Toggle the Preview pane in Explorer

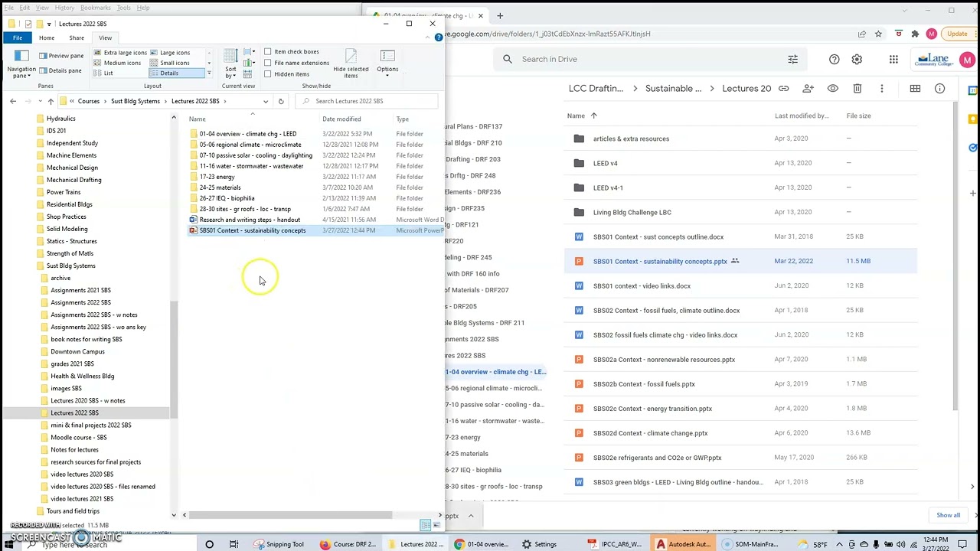60,55
